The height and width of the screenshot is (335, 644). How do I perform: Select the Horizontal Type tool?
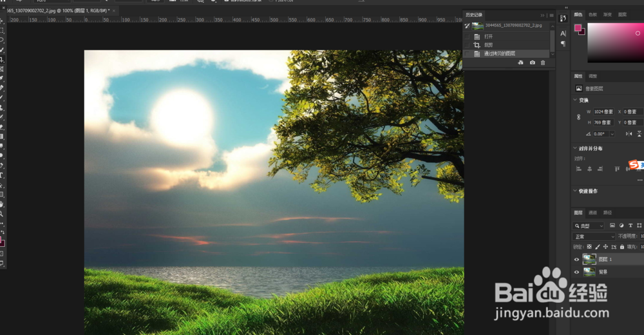tap(2, 175)
